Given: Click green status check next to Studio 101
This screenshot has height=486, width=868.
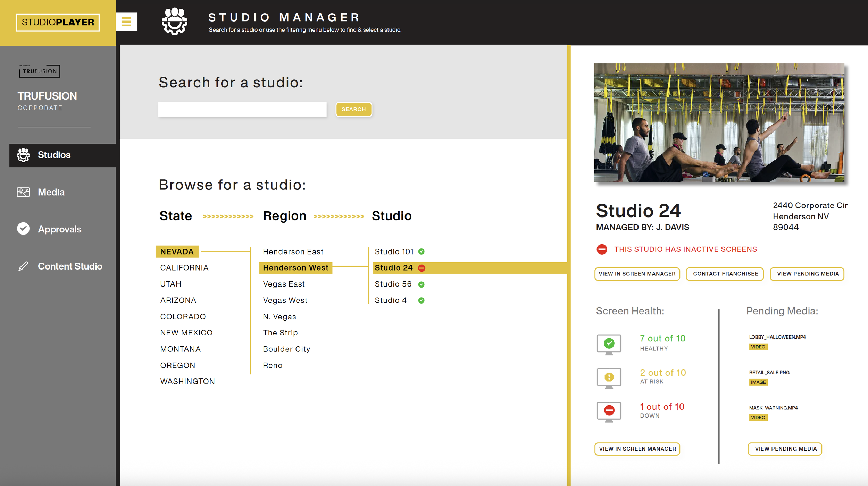Looking at the screenshot, I should click(x=422, y=252).
